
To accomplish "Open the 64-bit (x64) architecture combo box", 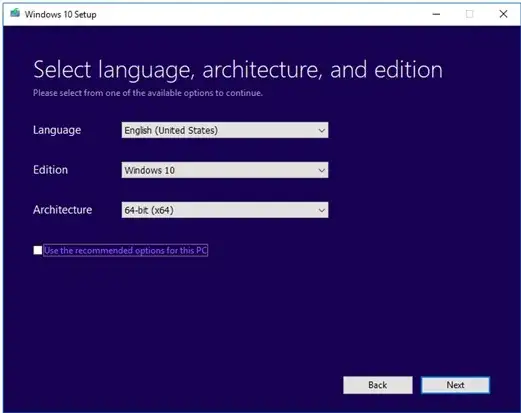I will (225, 210).
